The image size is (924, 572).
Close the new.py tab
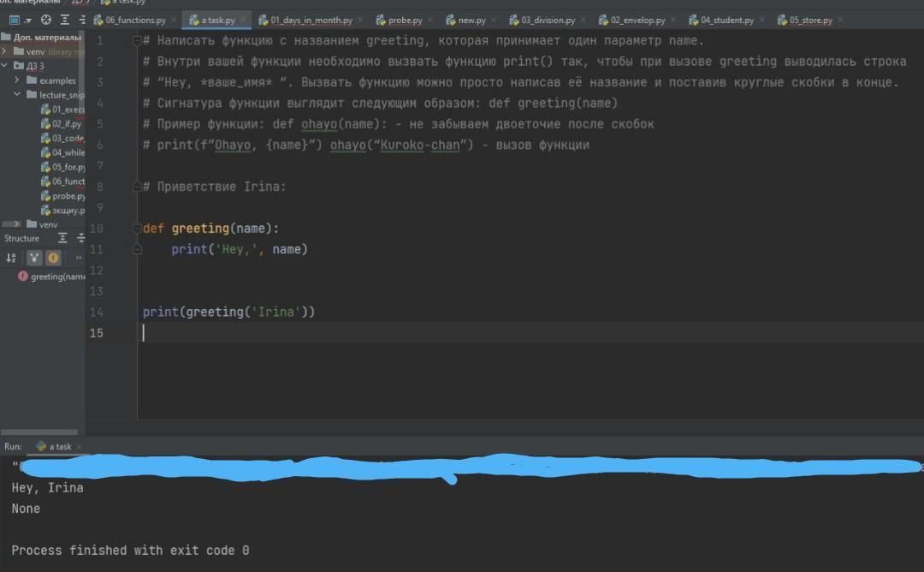(494, 20)
